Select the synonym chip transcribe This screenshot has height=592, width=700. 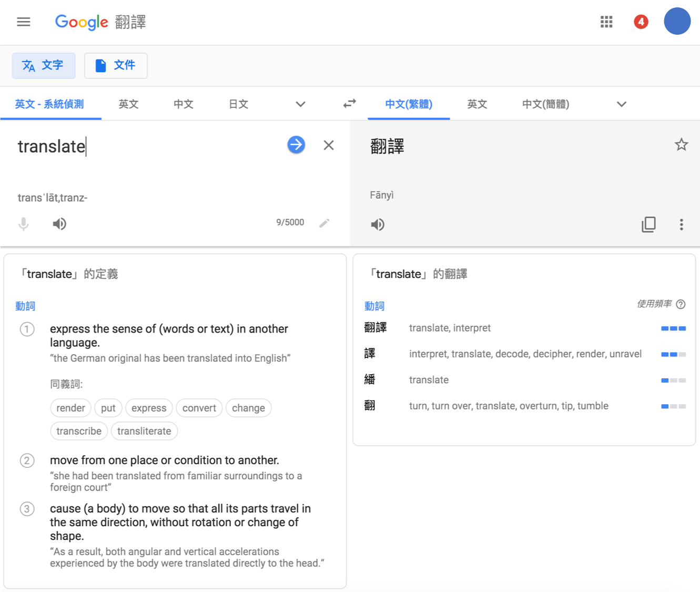point(79,431)
